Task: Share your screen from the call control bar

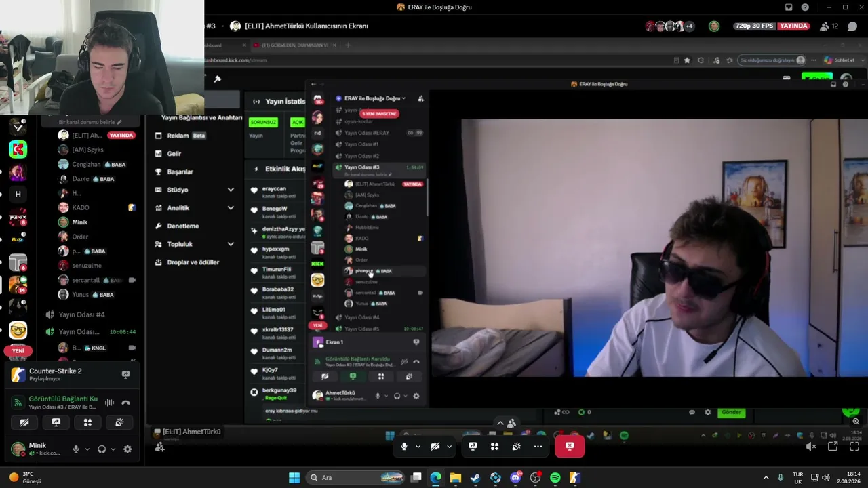Action: 473,446
